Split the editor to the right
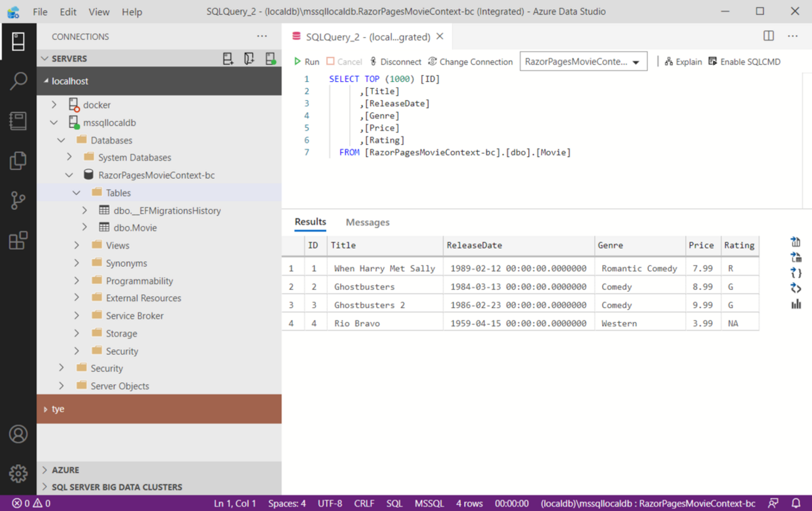Viewport: 812px width, 511px height. tap(769, 36)
